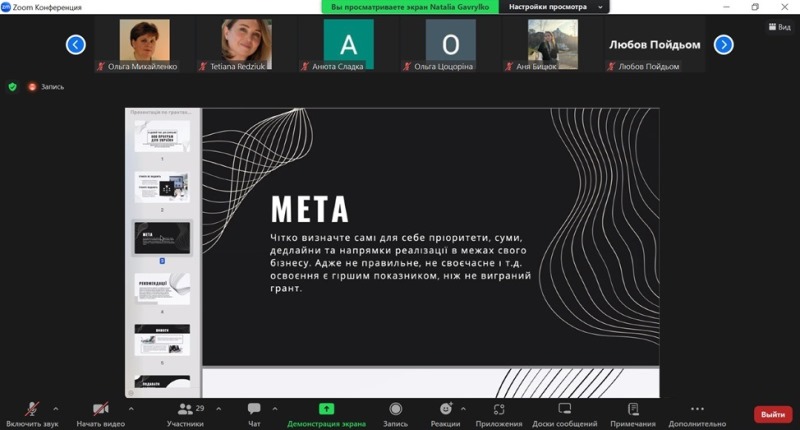Click muted mic icon on Любов Пойдьом

(611, 66)
